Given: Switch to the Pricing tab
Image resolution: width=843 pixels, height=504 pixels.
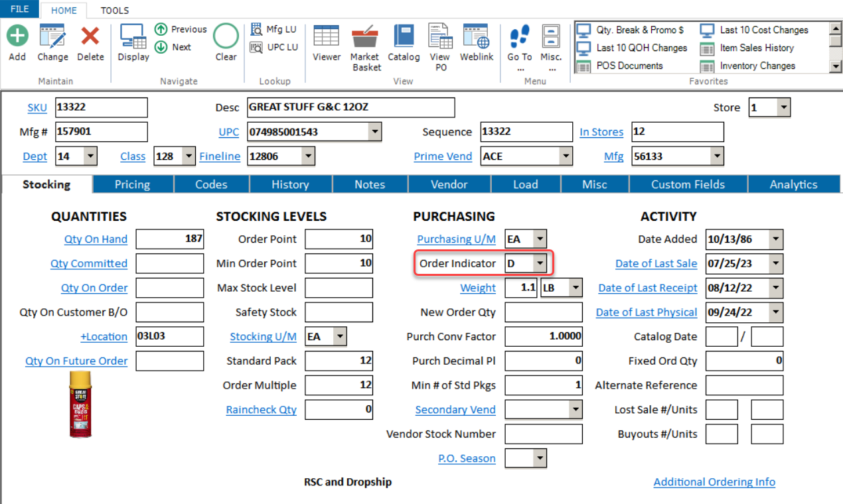Looking at the screenshot, I should [x=133, y=184].
